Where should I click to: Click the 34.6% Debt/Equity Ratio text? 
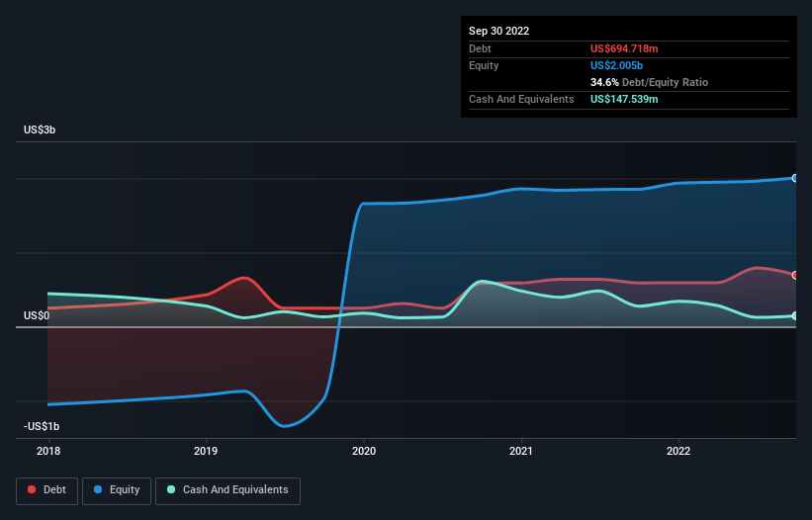tap(649, 82)
